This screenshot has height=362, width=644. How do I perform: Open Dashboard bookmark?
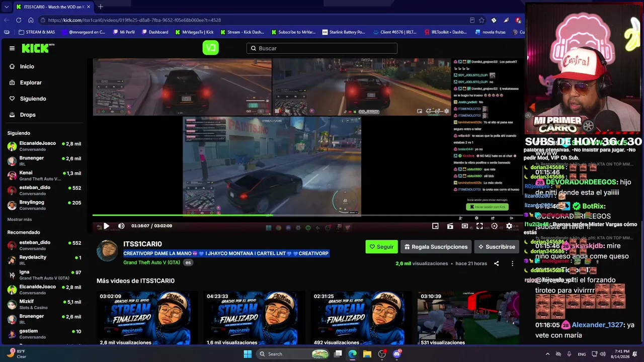tap(155, 32)
